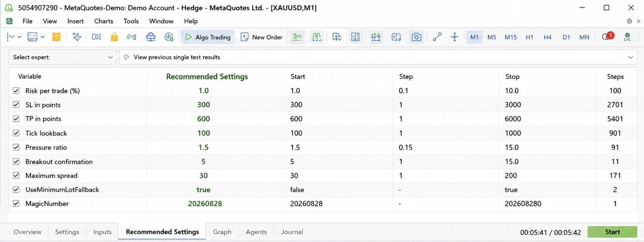Click the green LVL shield icon
The width and height of the screenshot is (644, 242).
[627, 37]
